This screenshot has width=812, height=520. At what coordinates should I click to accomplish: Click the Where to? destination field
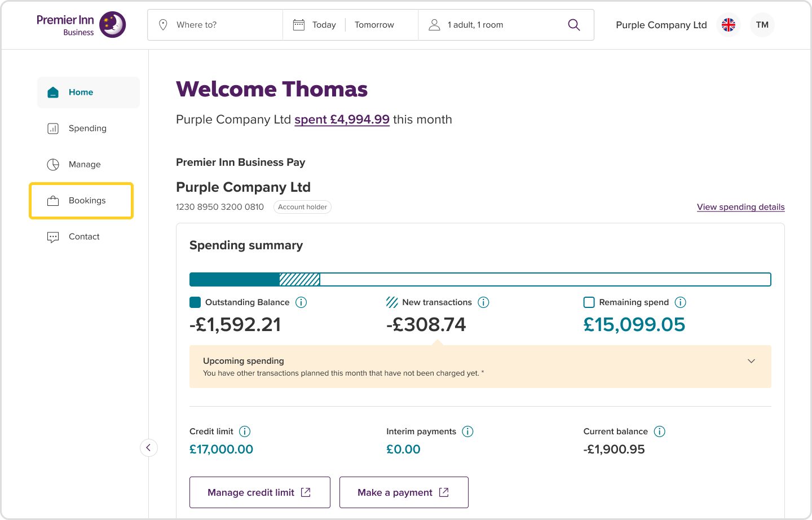pyautogui.click(x=215, y=25)
